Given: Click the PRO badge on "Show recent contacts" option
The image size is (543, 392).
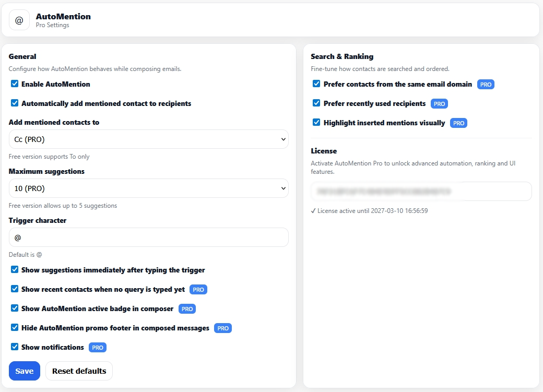Looking at the screenshot, I should coord(198,289).
